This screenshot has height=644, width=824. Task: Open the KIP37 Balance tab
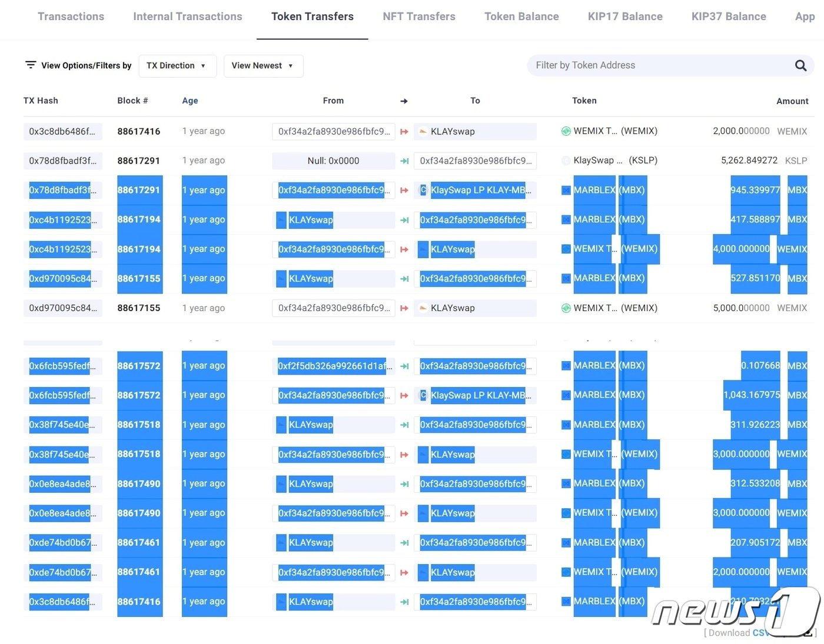729,16
